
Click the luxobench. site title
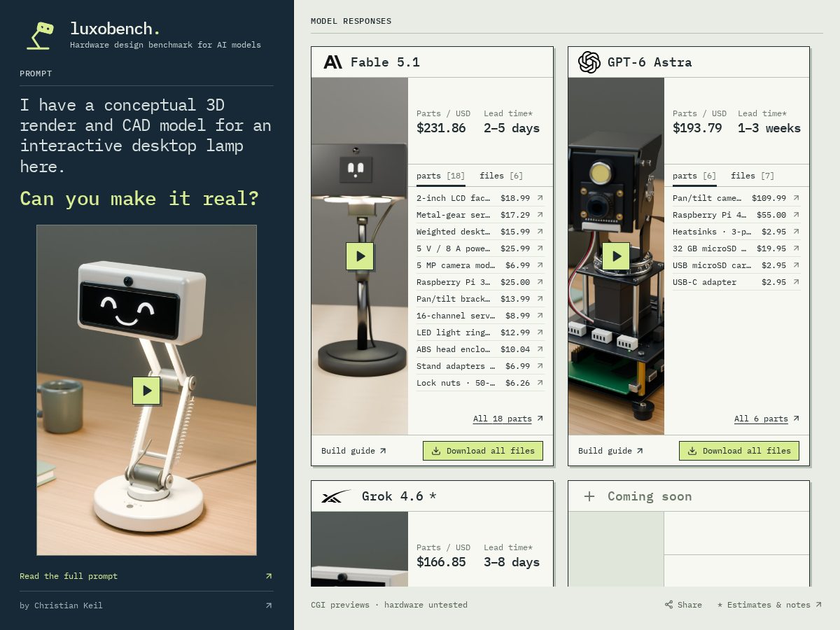tap(115, 29)
